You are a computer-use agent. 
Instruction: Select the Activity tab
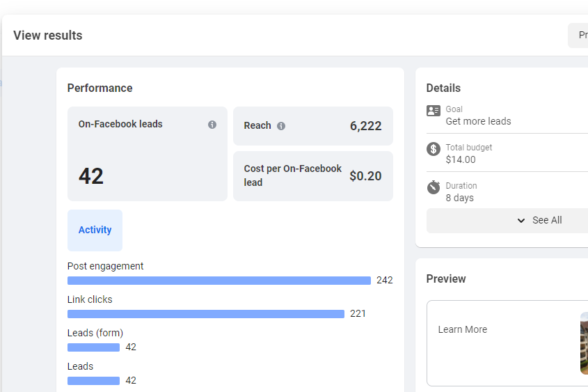click(x=95, y=230)
